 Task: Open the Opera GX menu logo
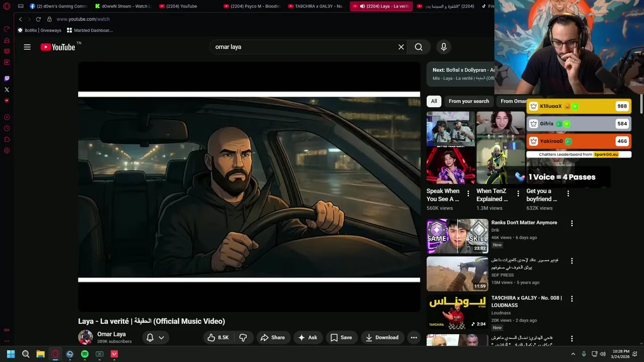tap(7, 6)
